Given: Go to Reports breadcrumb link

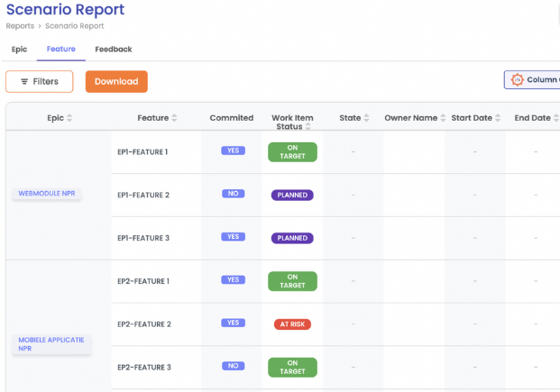Looking at the screenshot, I should tap(20, 26).
